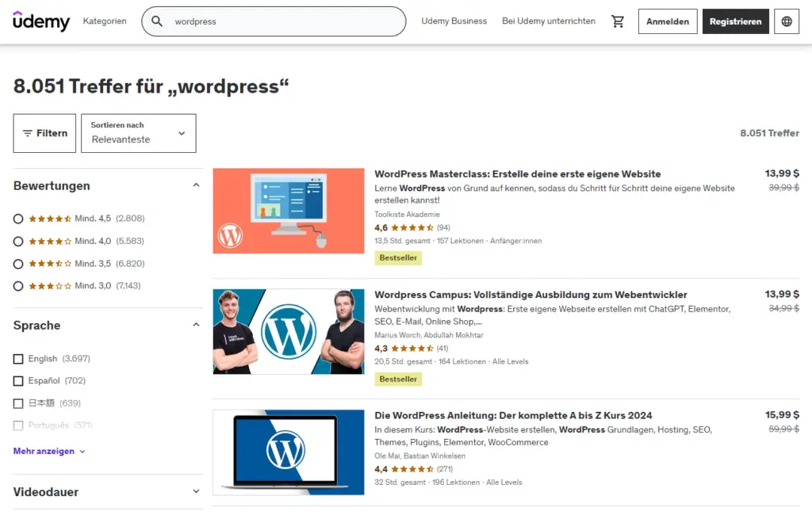Open Bei Udemy unterrichten
The image size is (812, 515).
[549, 21]
